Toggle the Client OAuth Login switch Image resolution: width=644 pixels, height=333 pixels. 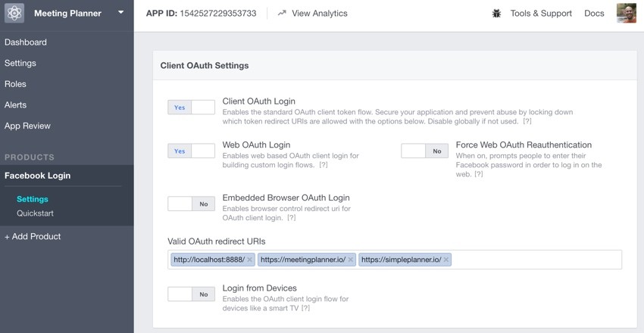[192, 107]
